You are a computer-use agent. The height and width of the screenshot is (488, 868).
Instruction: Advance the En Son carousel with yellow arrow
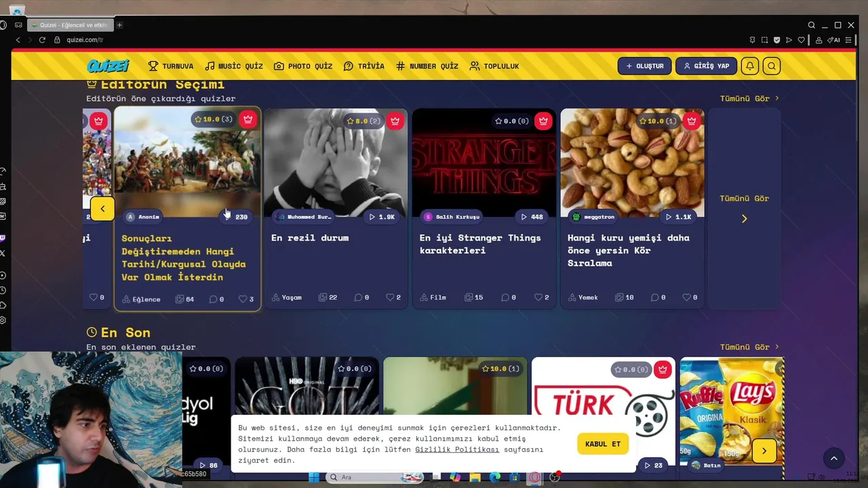[x=764, y=451]
